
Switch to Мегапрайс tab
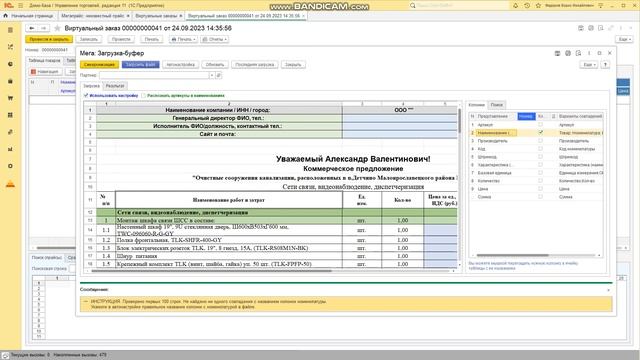95,16
